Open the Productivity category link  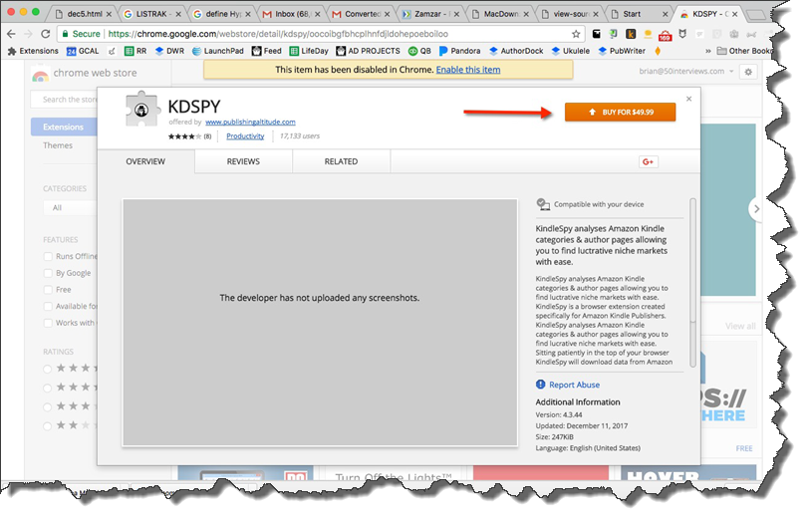click(x=245, y=135)
